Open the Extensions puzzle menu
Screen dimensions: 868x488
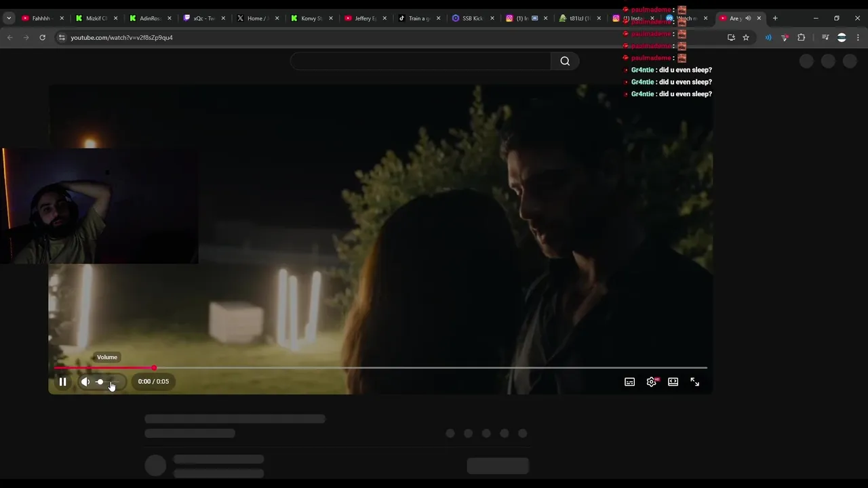click(801, 37)
